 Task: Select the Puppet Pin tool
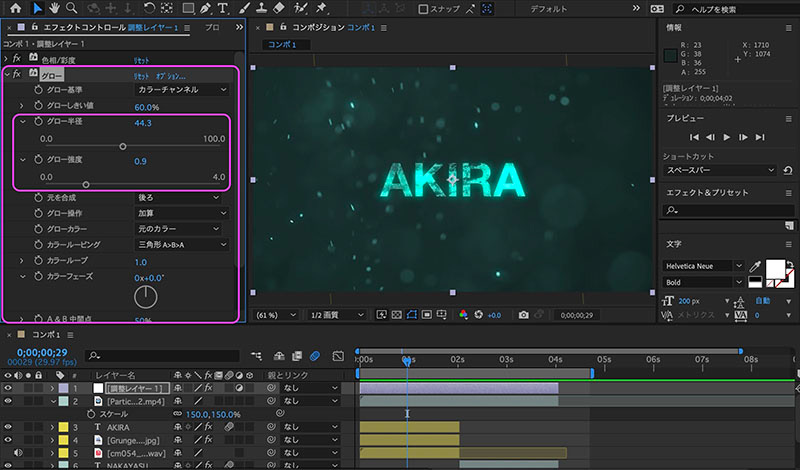point(321,8)
